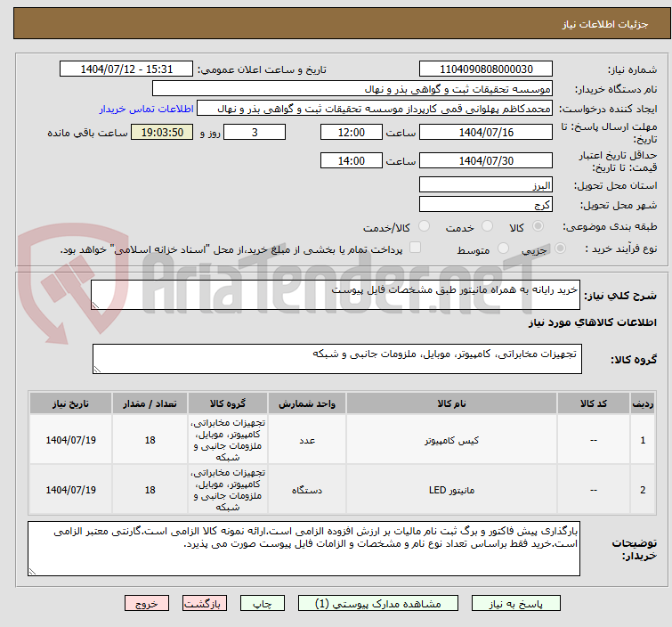Click the unit cell عدد
Image resolution: width=672 pixels, height=627 pixels.
307,440
